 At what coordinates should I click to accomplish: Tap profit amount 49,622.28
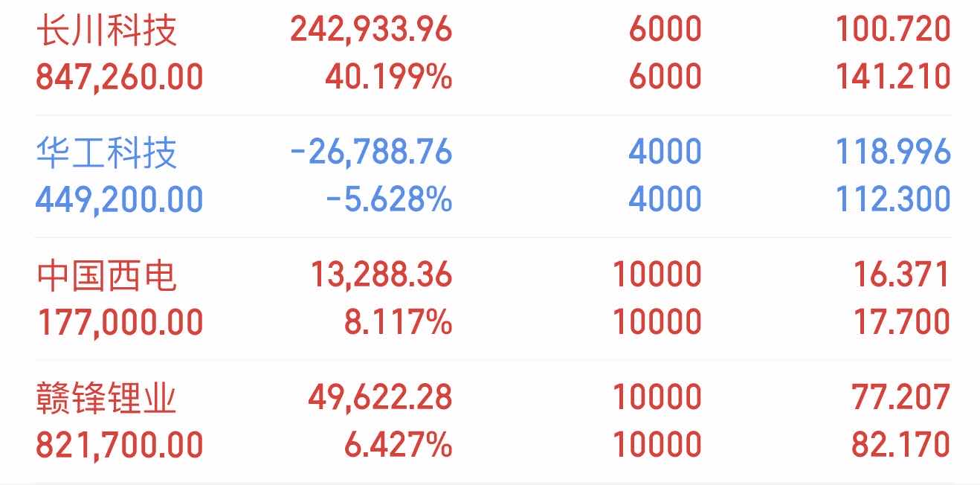click(x=380, y=398)
